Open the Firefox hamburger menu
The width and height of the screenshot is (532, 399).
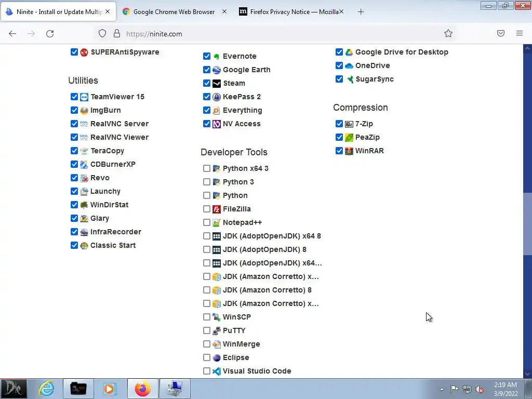520,33
